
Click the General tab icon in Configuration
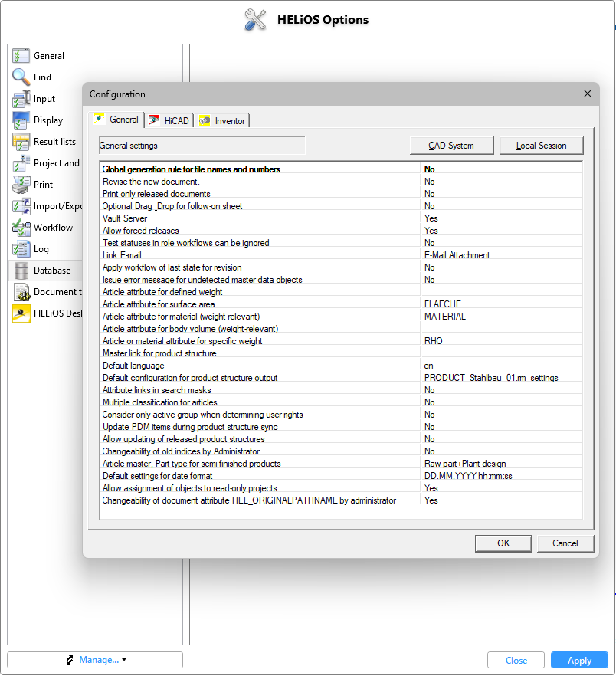coord(99,119)
